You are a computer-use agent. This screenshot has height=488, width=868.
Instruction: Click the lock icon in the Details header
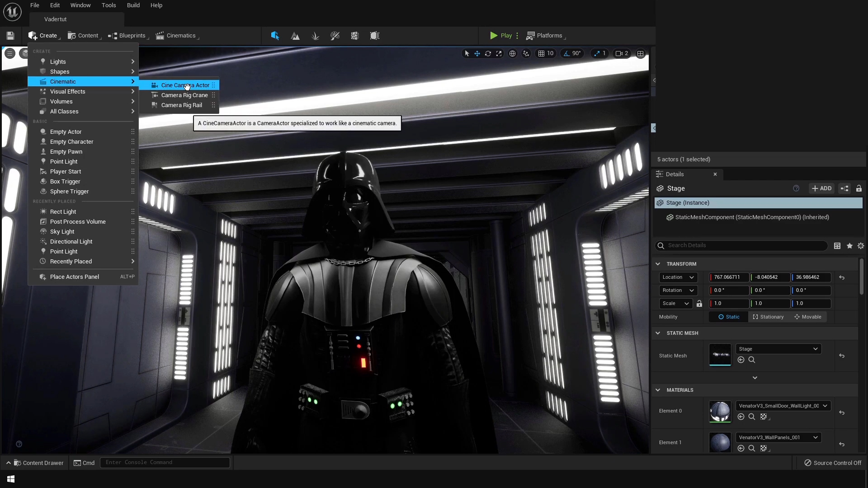coord(859,188)
